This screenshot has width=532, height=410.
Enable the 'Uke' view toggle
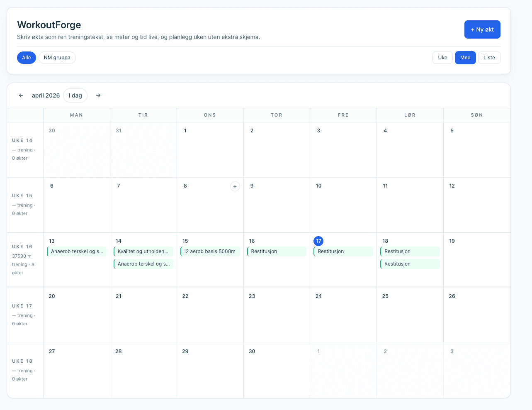442,57
